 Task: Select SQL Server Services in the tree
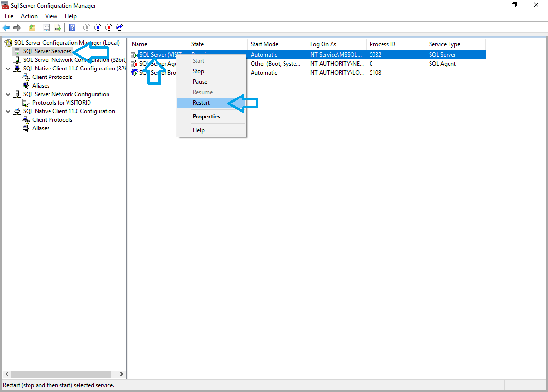pos(47,51)
